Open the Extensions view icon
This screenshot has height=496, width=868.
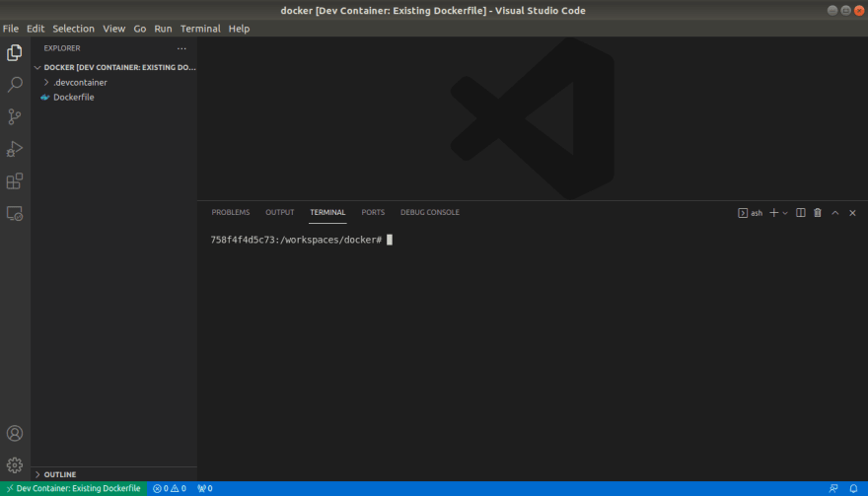coord(15,181)
